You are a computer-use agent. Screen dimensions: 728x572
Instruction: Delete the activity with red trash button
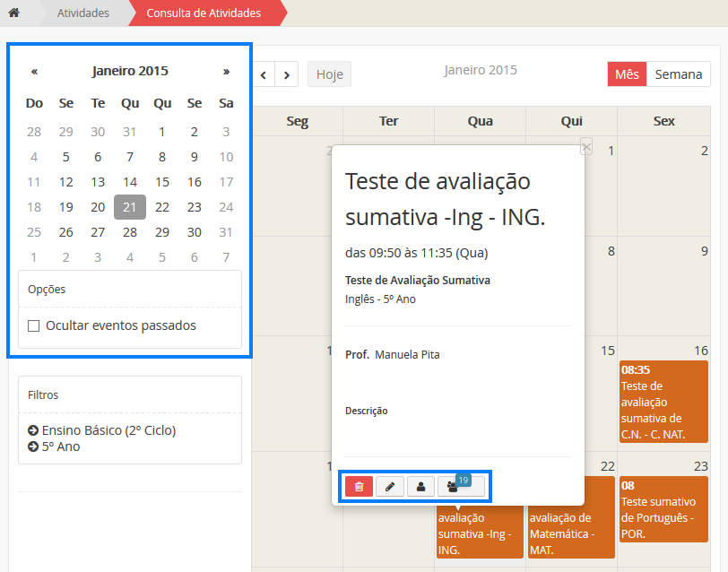359,486
